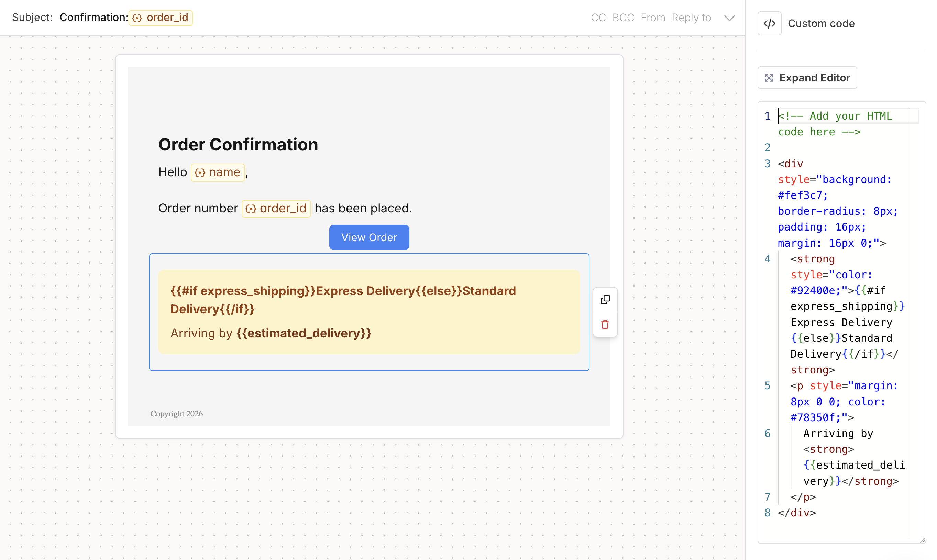This screenshot has width=937, height=560.
Task: Delete the shipping block via trash icon
Action: (605, 324)
